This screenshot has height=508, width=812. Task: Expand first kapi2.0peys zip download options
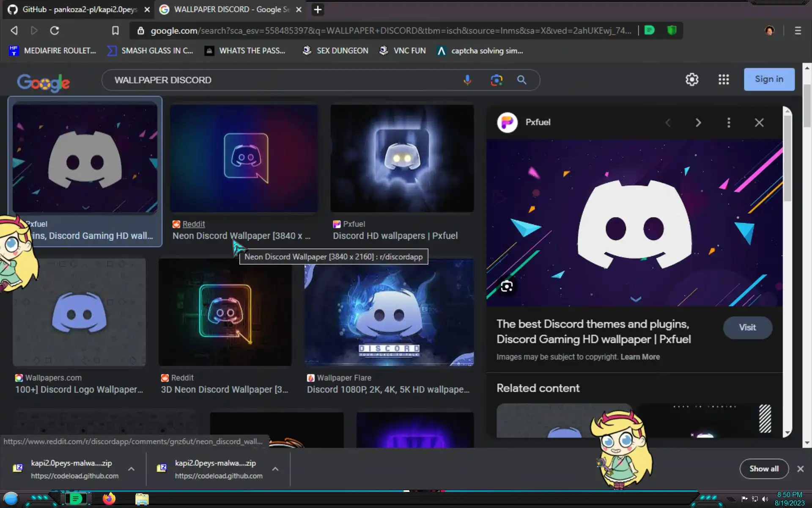point(131,469)
